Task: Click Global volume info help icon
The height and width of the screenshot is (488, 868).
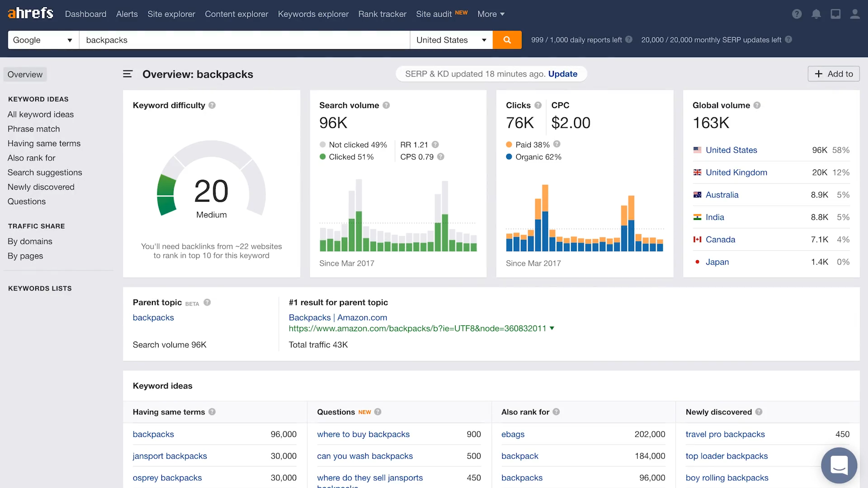Action: tap(757, 105)
